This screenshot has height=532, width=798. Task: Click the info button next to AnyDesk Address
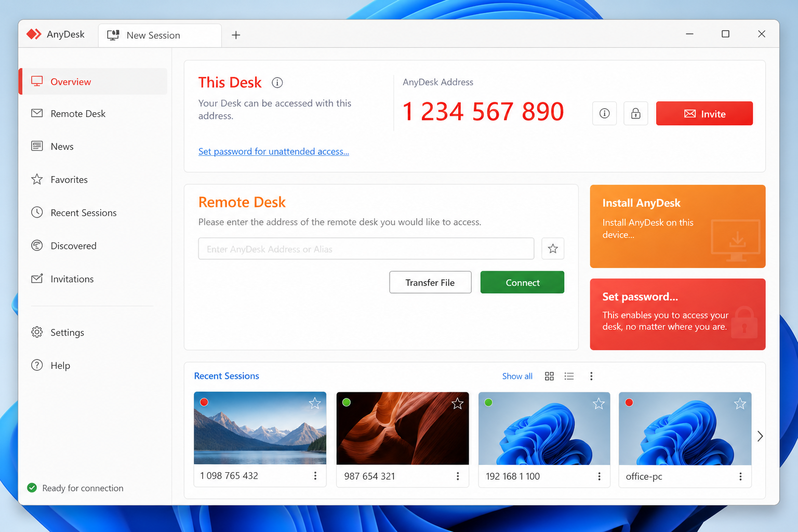(604, 113)
